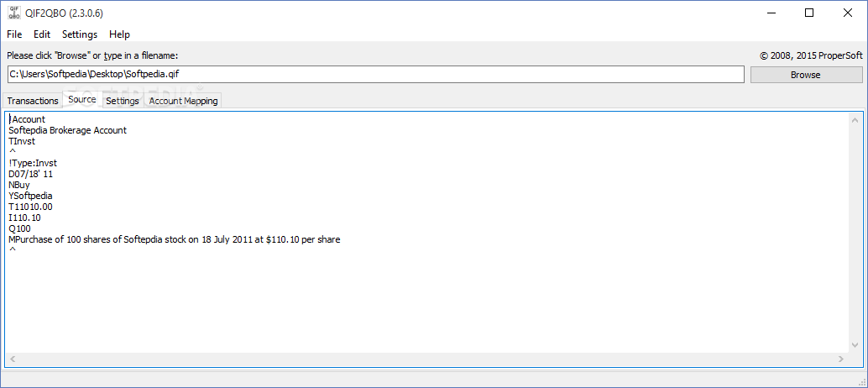Click the 'Q100' line
Image resolution: width=868 pixels, height=388 pixels.
click(20, 228)
